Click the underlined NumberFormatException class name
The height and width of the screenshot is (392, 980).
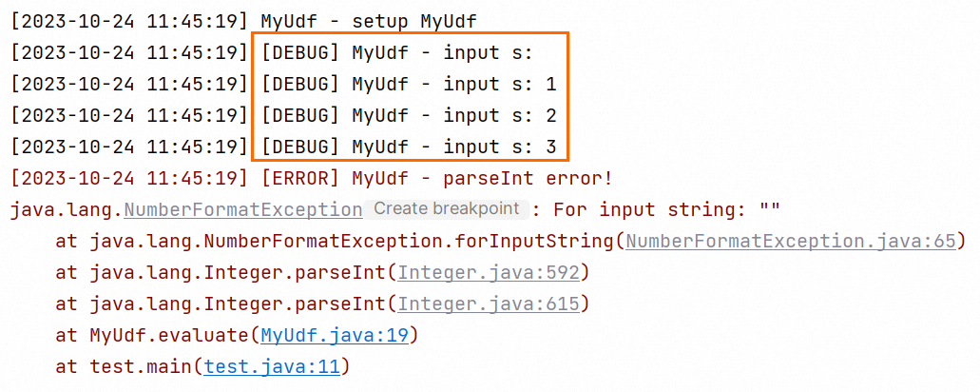pos(243,209)
